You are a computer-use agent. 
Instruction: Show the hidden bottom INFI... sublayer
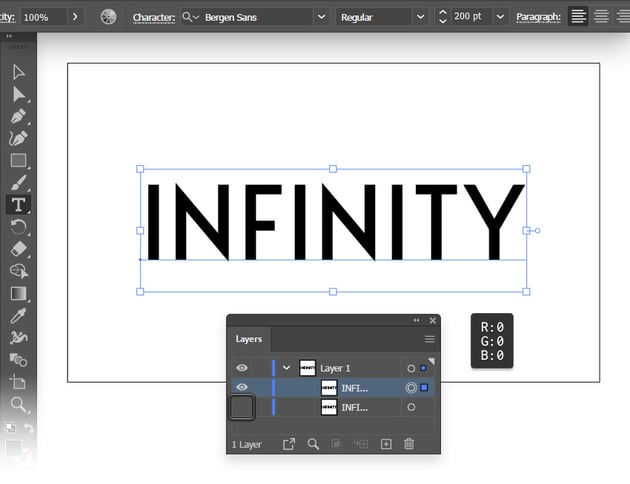[242, 407]
